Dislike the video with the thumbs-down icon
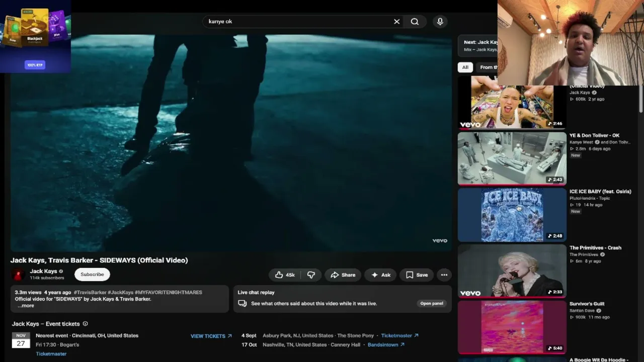Viewport: 644px width, 362px height. (x=311, y=275)
